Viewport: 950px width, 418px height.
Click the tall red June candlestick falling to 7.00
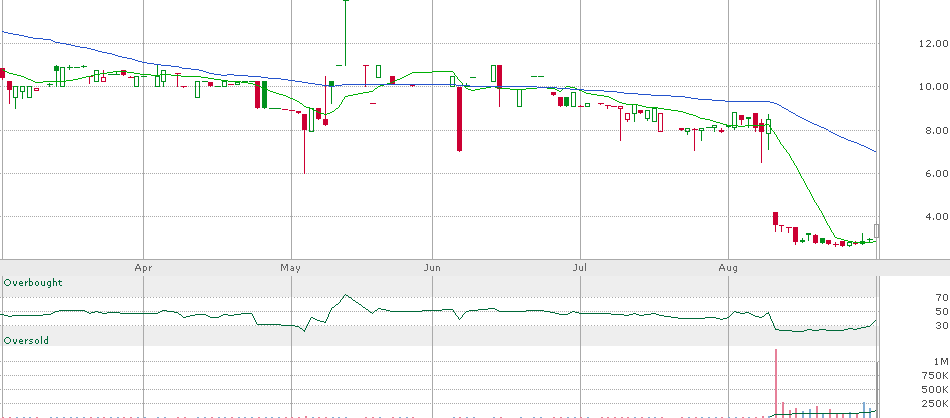click(459, 119)
